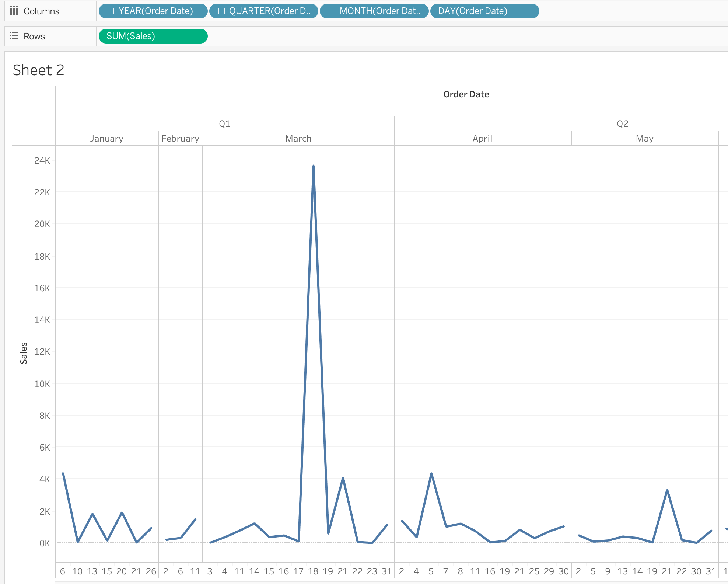
Task: Select the April month header
Action: click(482, 139)
